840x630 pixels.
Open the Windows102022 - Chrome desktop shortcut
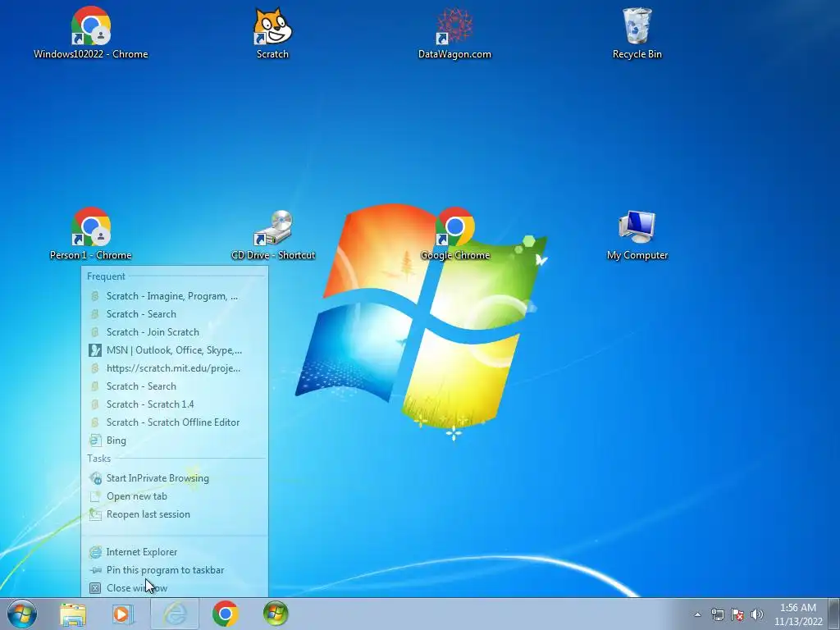pos(90,33)
